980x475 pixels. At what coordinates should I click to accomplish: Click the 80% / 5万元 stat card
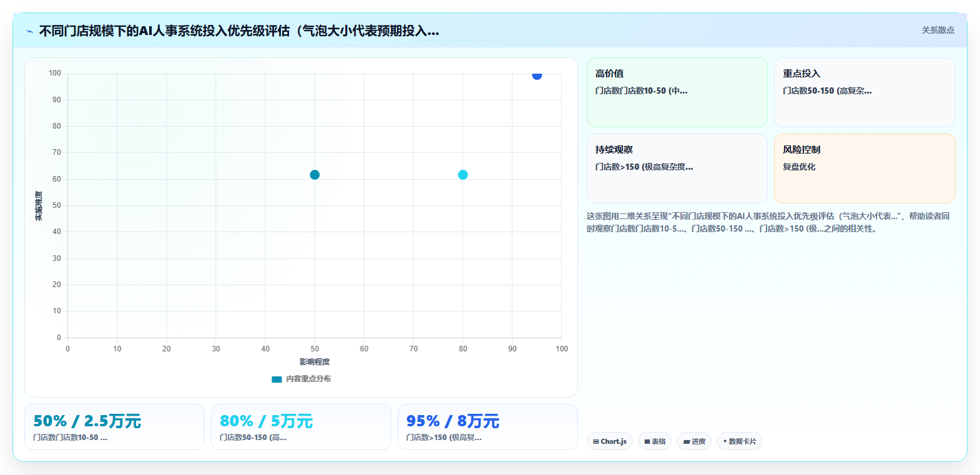[301, 427]
